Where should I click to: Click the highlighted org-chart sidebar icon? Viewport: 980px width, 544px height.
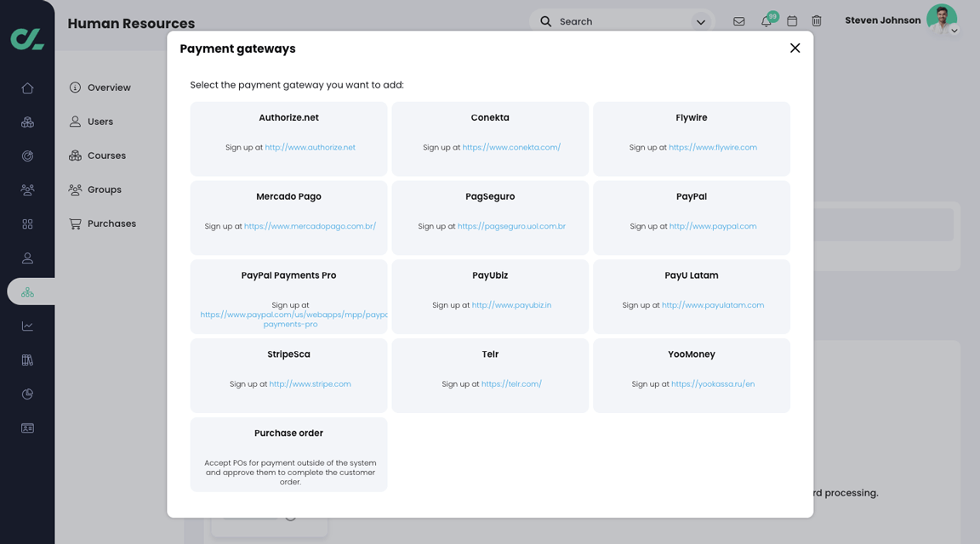pyautogui.click(x=27, y=292)
